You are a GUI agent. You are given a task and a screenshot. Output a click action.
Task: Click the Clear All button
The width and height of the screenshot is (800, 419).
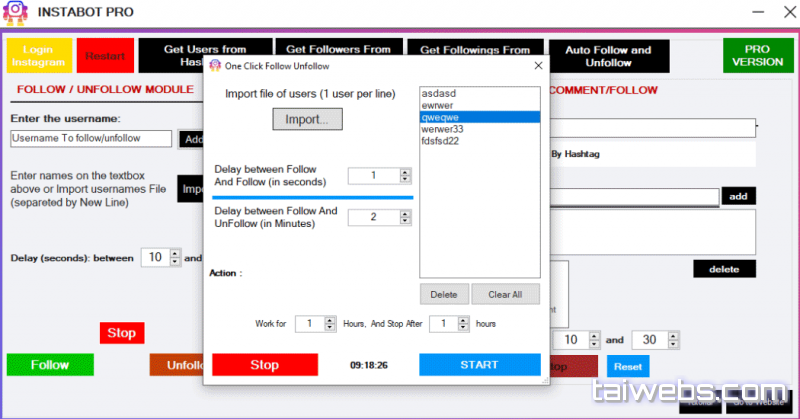point(505,294)
